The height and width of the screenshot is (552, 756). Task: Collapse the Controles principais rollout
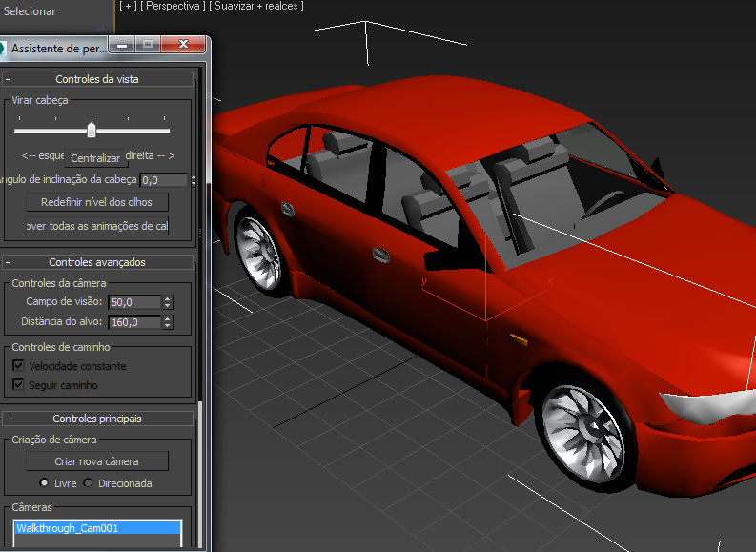(97, 419)
